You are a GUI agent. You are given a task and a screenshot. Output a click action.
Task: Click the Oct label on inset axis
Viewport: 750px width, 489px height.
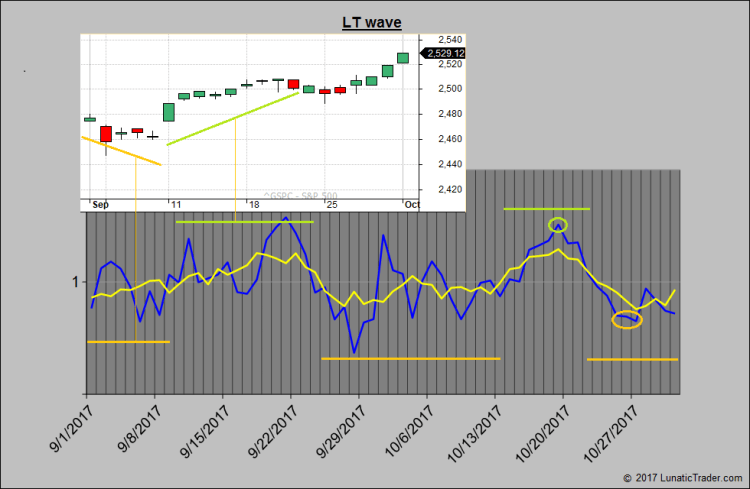click(x=412, y=204)
